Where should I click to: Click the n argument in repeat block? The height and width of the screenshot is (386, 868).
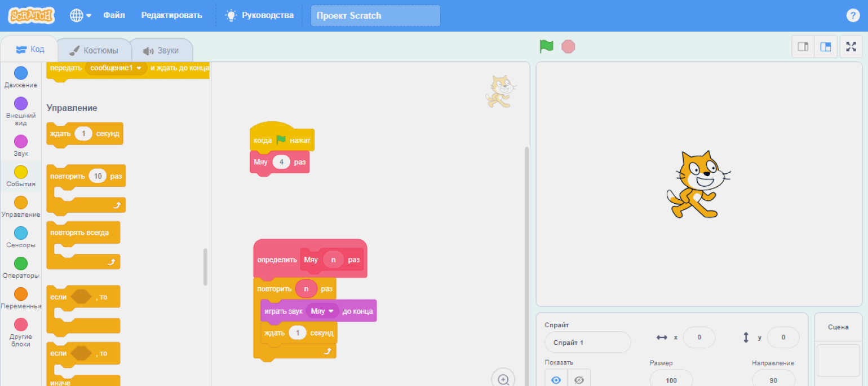coord(306,288)
